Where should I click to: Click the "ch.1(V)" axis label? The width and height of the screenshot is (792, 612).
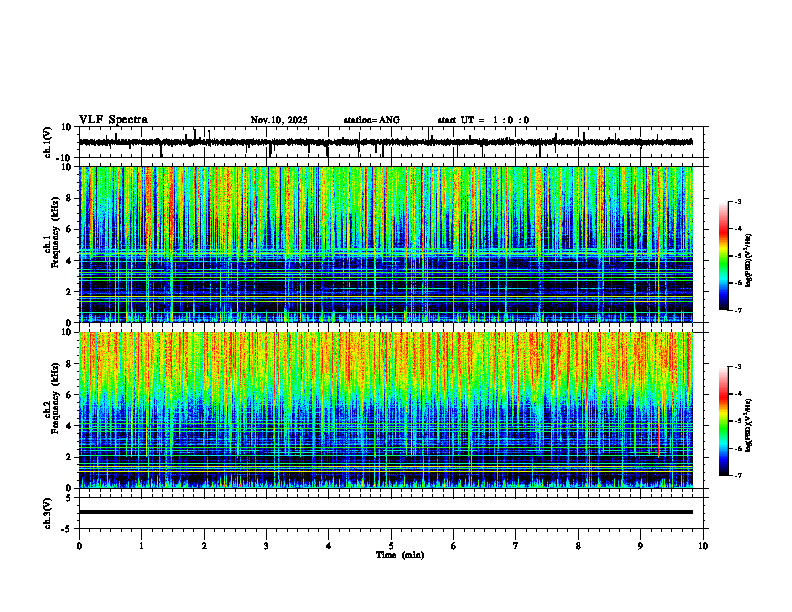[x=48, y=142]
